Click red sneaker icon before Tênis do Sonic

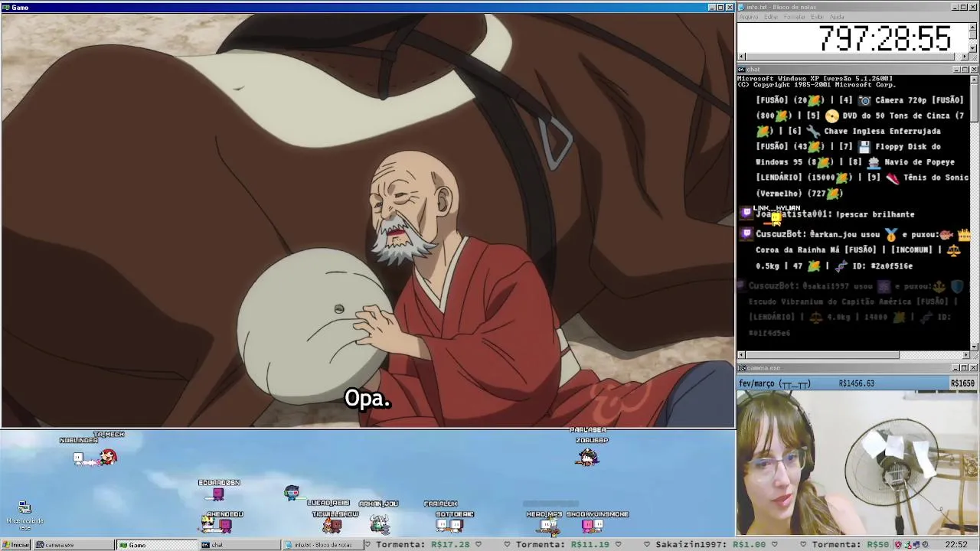[893, 178]
